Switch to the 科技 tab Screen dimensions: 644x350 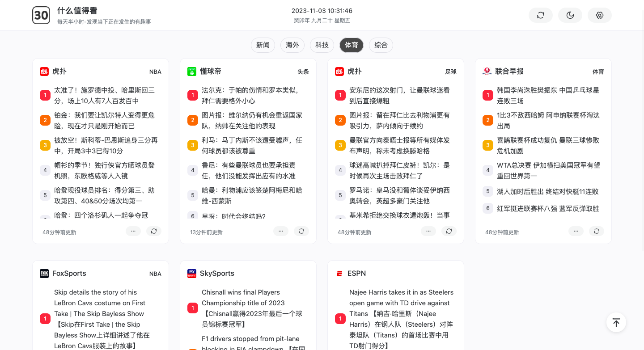pyautogui.click(x=322, y=45)
